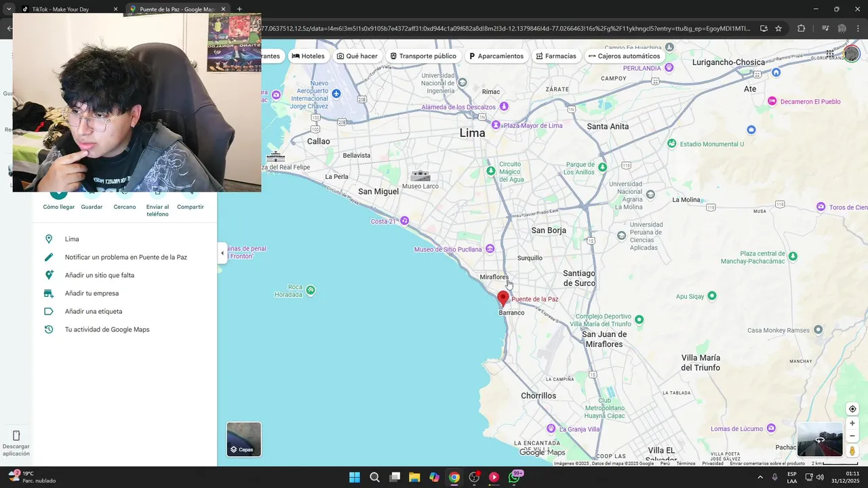Viewport: 868px width, 488px height.
Task: Click the La Granja Villa marker
Action: coord(551,428)
